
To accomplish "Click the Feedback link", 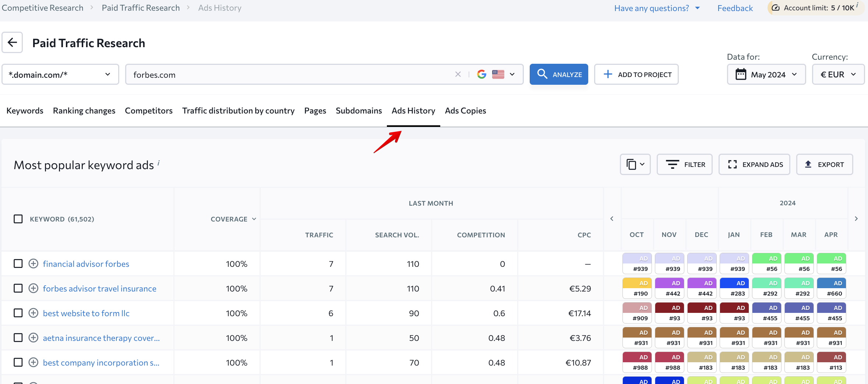I will (x=735, y=8).
